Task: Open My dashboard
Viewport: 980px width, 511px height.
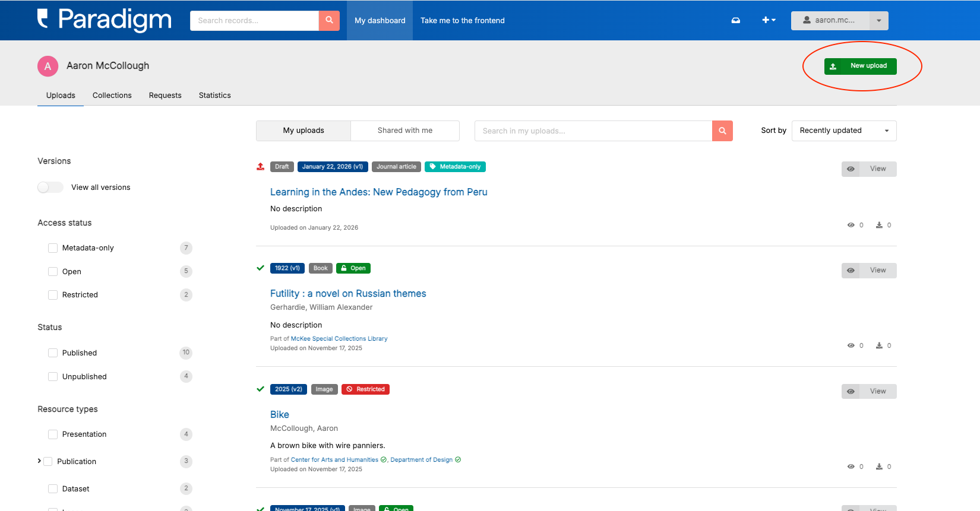Action: (x=380, y=20)
